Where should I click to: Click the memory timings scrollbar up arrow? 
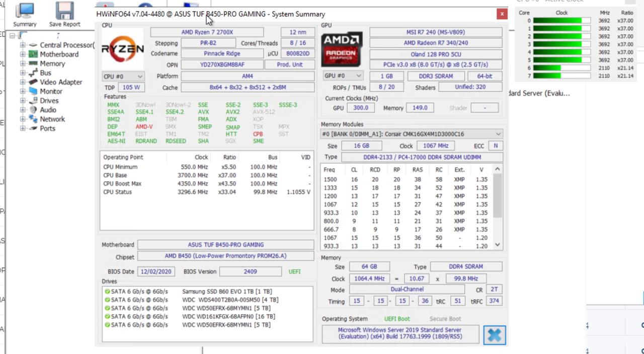coord(498,169)
